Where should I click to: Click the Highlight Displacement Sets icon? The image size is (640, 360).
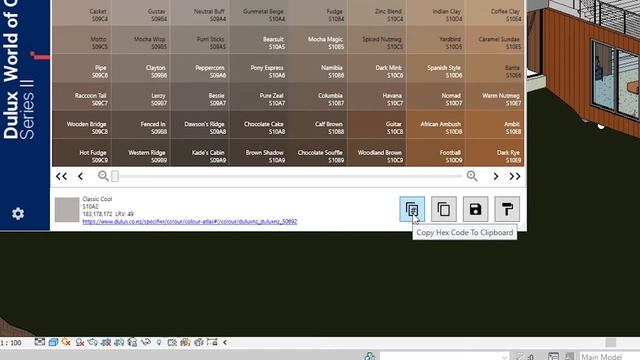[199, 342]
